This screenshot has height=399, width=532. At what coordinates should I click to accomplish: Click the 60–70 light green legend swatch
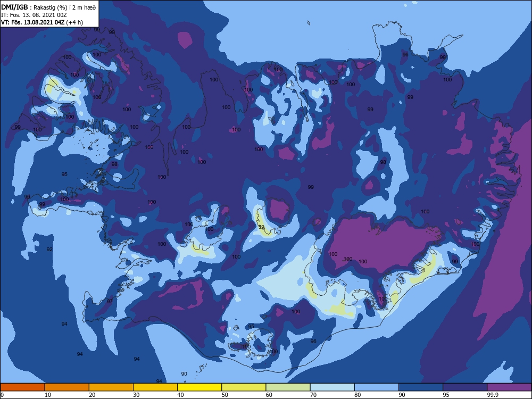point(288,387)
